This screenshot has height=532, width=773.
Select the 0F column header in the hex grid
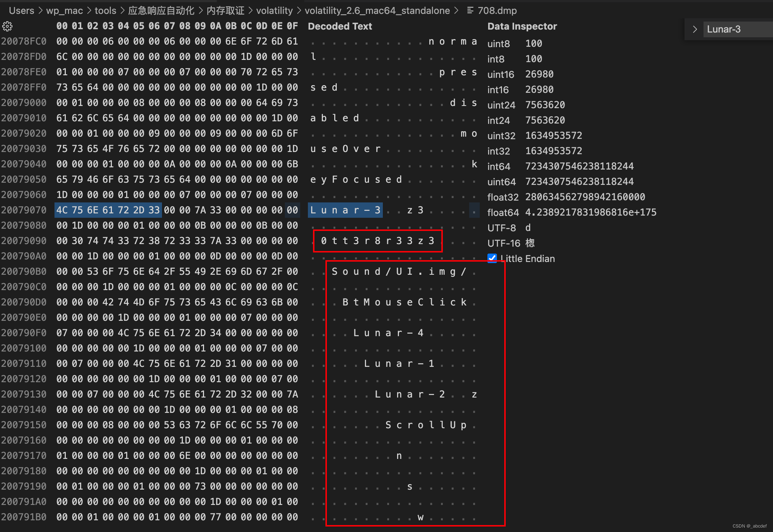coord(293,26)
